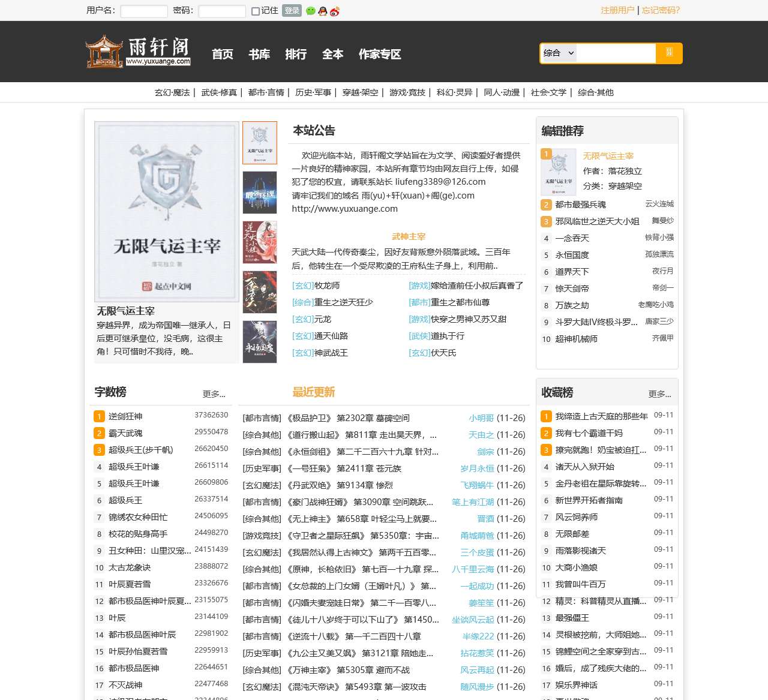Open 诸天从入狱开始 in 收藏榜
This screenshot has width=768, height=700.
click(585, 467)
